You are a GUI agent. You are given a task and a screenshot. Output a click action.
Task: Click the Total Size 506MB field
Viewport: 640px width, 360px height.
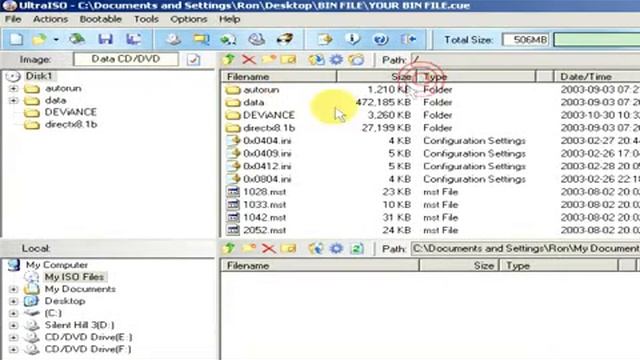(x=526, y=40)
